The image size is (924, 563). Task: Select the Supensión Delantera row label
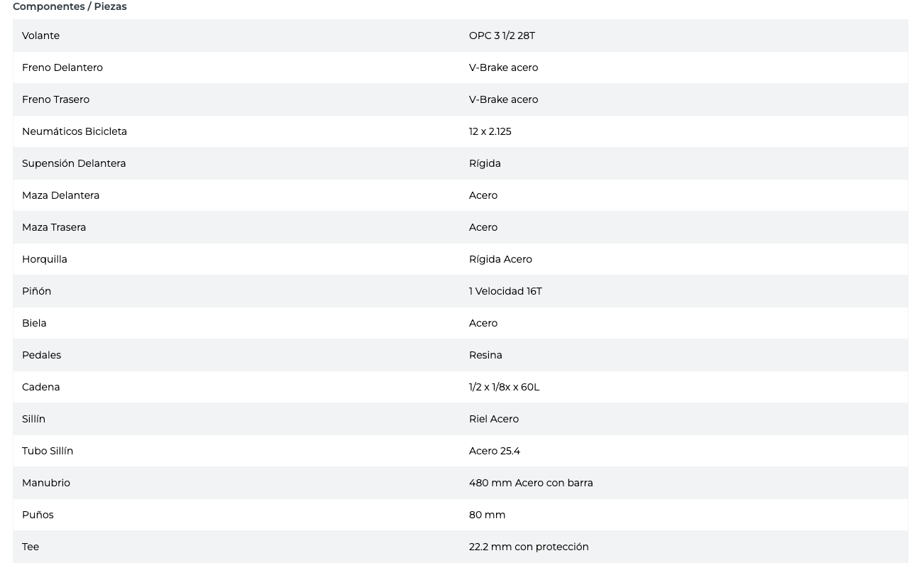click(x=74, y=163)
